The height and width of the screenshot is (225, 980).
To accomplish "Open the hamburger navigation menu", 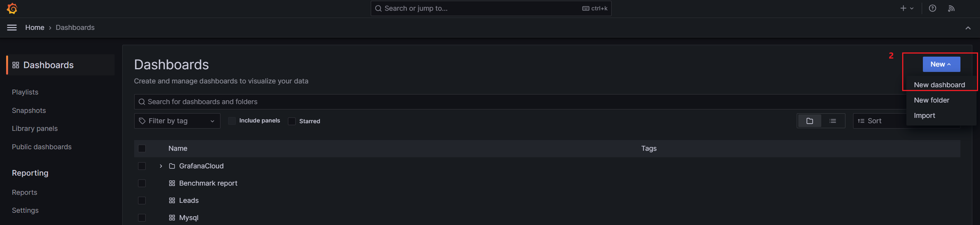I will pos(12,28).
